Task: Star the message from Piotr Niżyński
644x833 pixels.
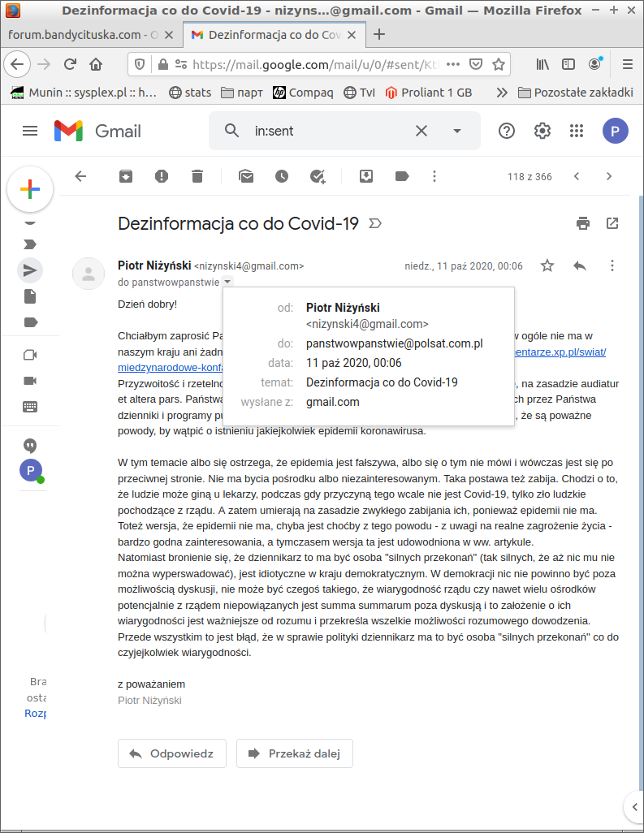Action: (x=547, y=265)
